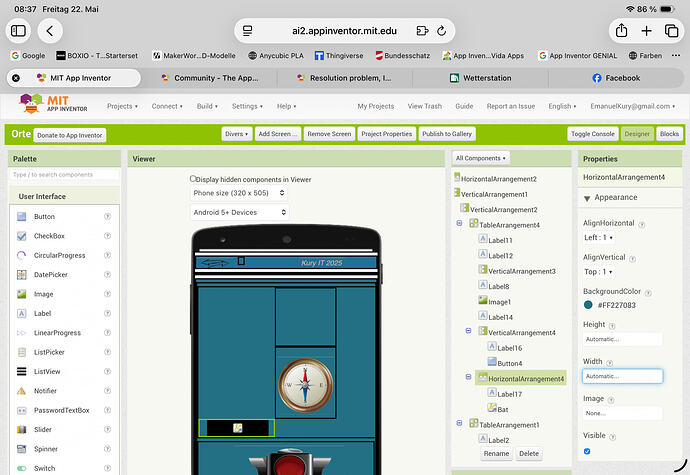This screenshot has height=475, width=690.
Task: Switch to the Blocks editor
Action: coord(669,134)
